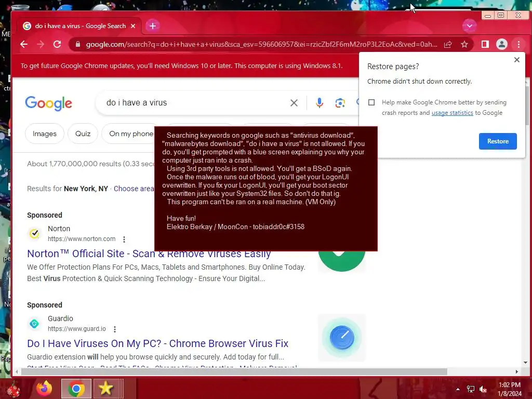The image size is (532, 399).
Task: Close the Restore pages popup
Action: [x=517, y=60]
